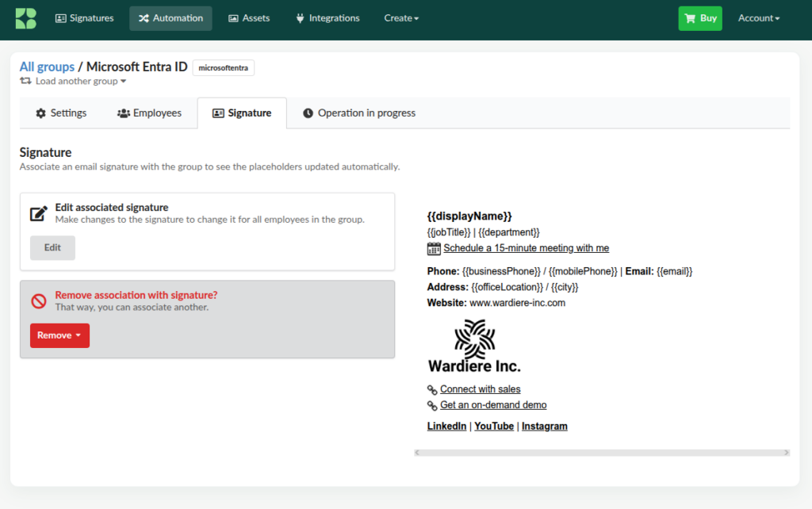Click the calendar icon in signature preview
The image size is (812, 509).
point(434,248)
